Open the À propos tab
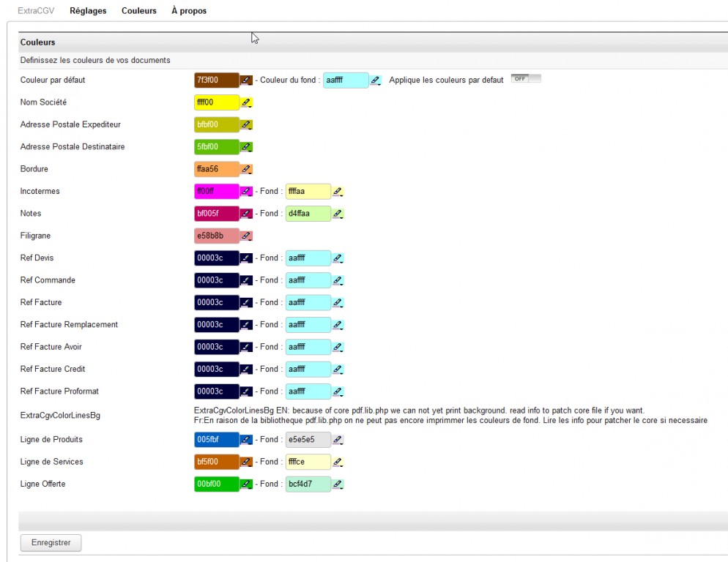This screenshot has width=728, height=562. [188, 11]
